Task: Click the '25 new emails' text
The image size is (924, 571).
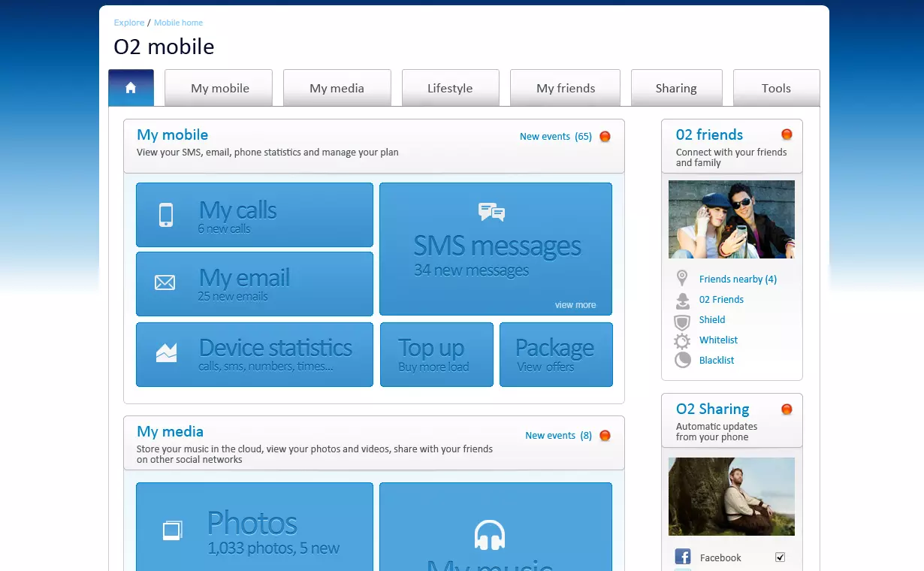Action: 233,297
